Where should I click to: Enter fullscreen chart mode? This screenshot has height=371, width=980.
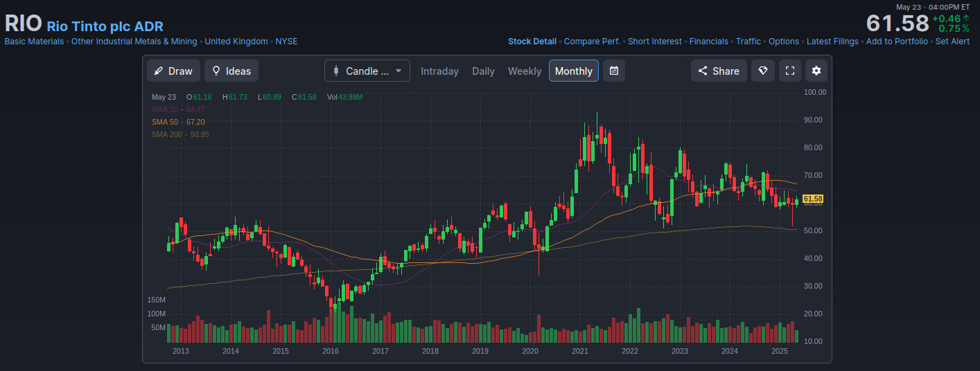[x=789, y=71]
